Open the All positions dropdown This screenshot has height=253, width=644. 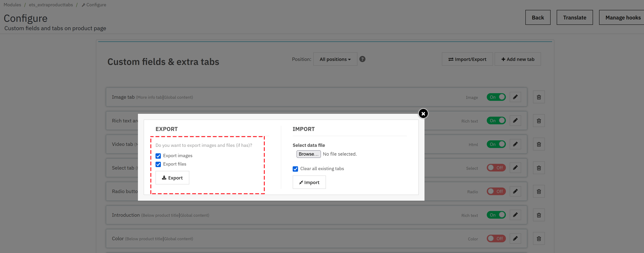(x=335, y=59)
